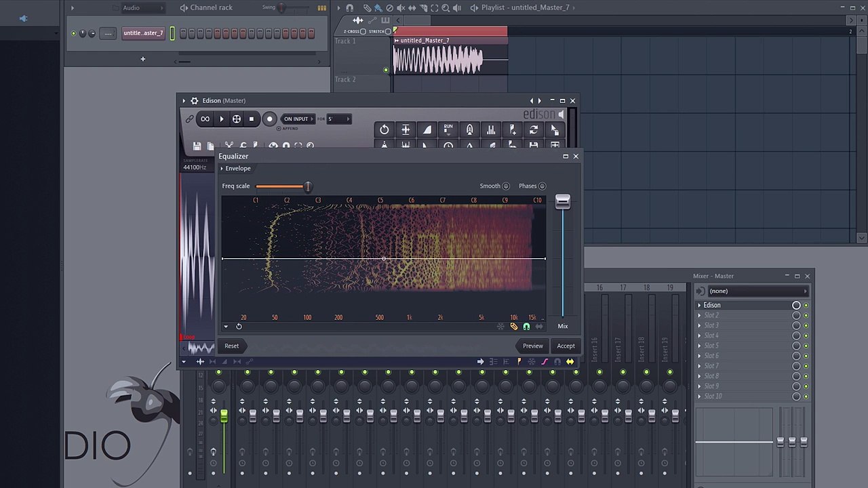Screen dimensions: 868x488
Task: Click the Freq scale slider handle
Action: pos(308,186)
